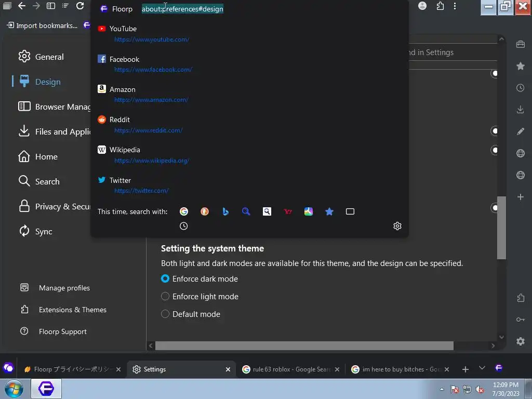This screenshot has height=399, width=532.
Task: Open Files and Applications category
Action: (x=54, y=131)
